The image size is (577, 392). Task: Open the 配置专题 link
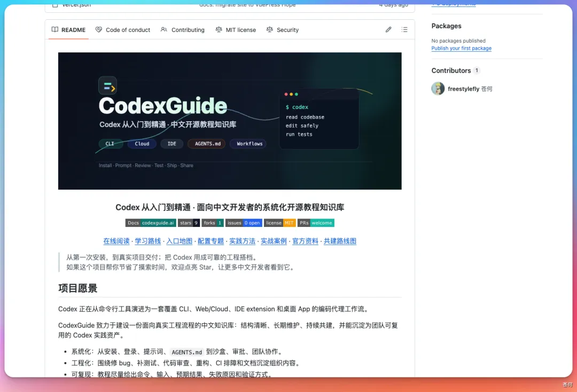point(211,241)
